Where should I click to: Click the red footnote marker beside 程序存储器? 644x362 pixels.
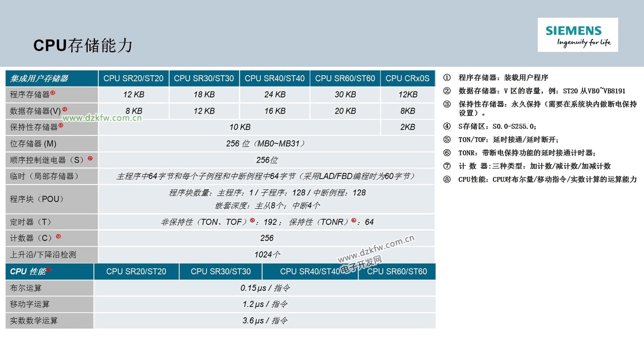click(x=53, y=93)
